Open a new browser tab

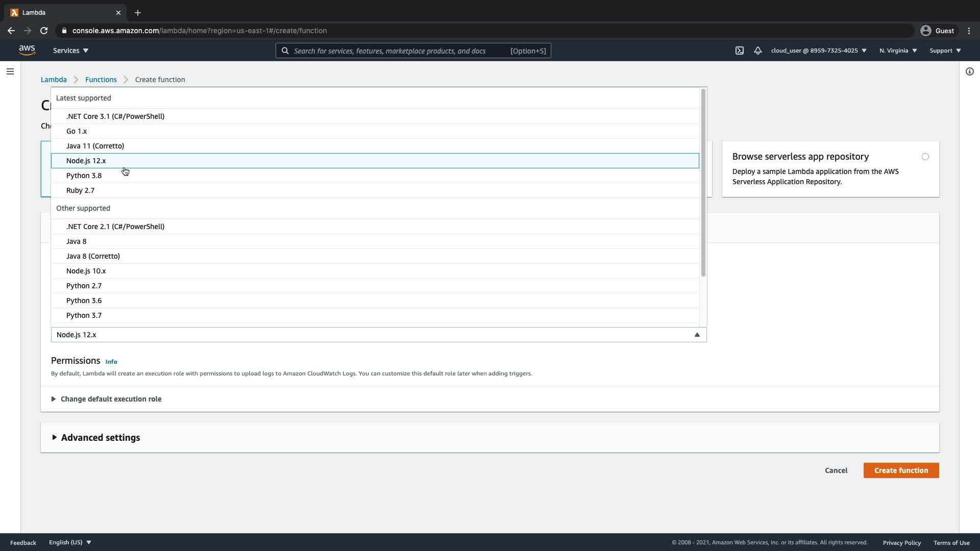pyautogui.click(x=138, y=13)
